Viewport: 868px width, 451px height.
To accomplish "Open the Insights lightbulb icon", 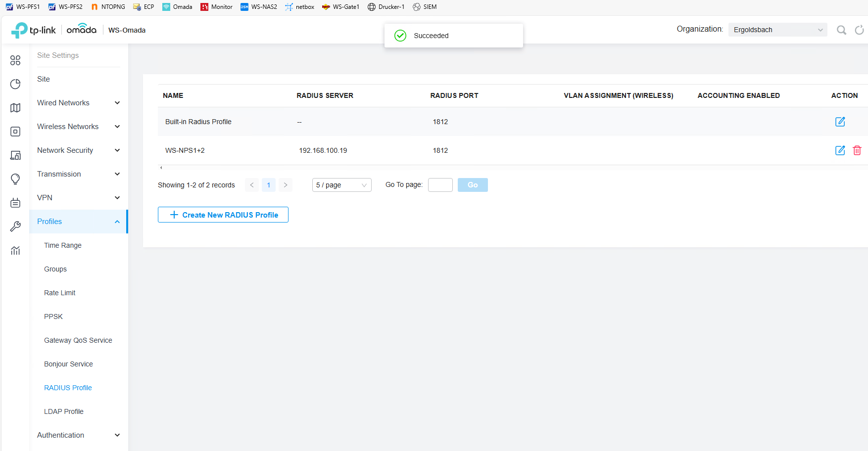I will point(15,179).
